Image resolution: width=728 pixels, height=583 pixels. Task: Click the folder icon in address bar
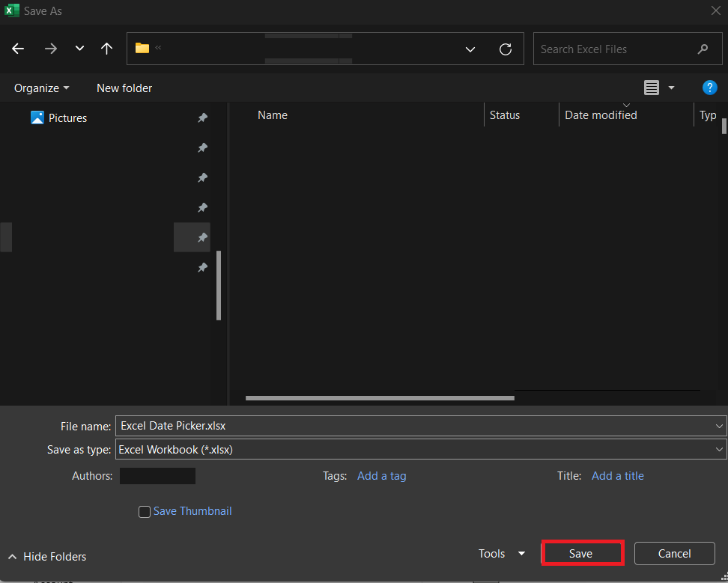[142, 48]
